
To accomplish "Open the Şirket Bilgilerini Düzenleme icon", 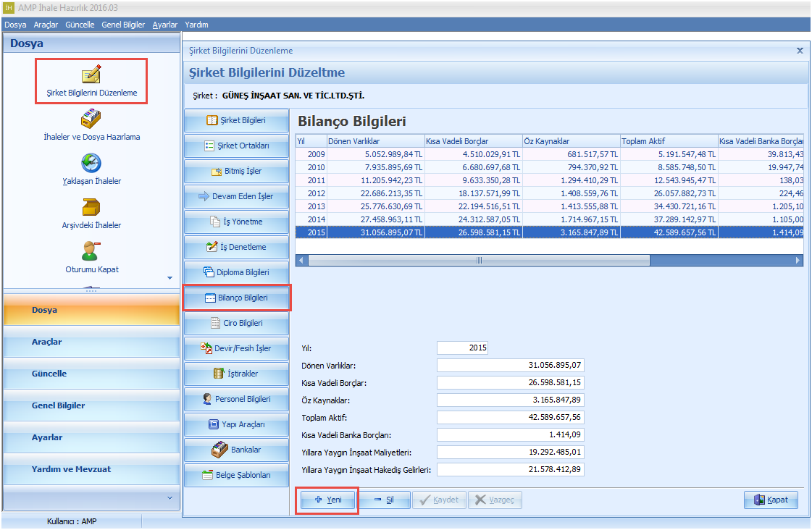I will pyautogui.click(x=91, y=75).
